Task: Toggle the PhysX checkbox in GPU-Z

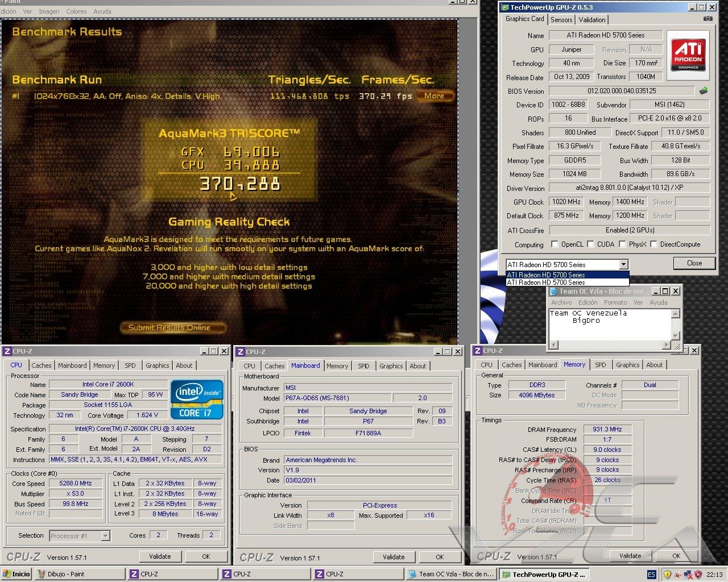Action: [x=623, y=244]
